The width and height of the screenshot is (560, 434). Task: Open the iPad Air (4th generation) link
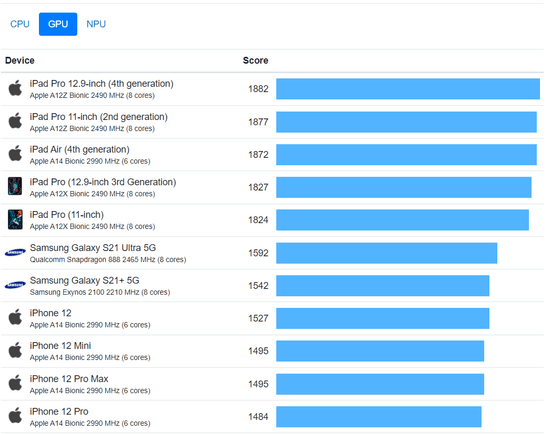pyautogui.click(x=80, y=149)
